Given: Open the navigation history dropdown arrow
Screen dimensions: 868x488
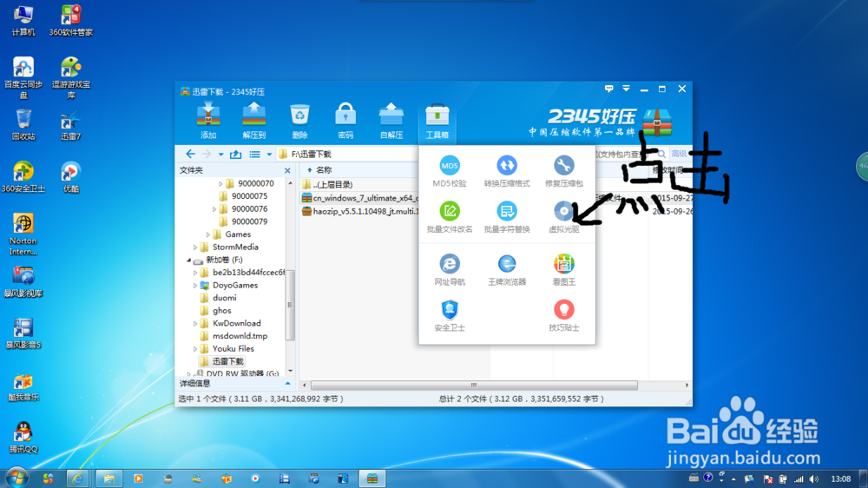Looking at the screenshot, I should click(x=220, y=155).
